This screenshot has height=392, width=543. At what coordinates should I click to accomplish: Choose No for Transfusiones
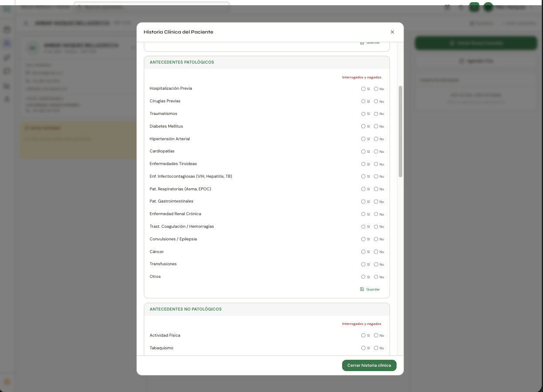(376, 264)
